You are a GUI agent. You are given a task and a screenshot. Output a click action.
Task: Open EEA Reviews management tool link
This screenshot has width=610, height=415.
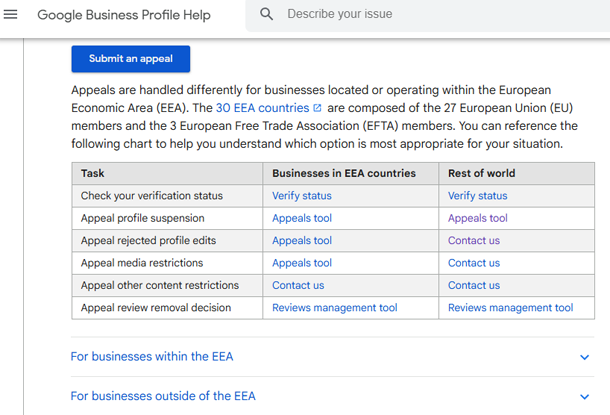click(x=335, y=308)
